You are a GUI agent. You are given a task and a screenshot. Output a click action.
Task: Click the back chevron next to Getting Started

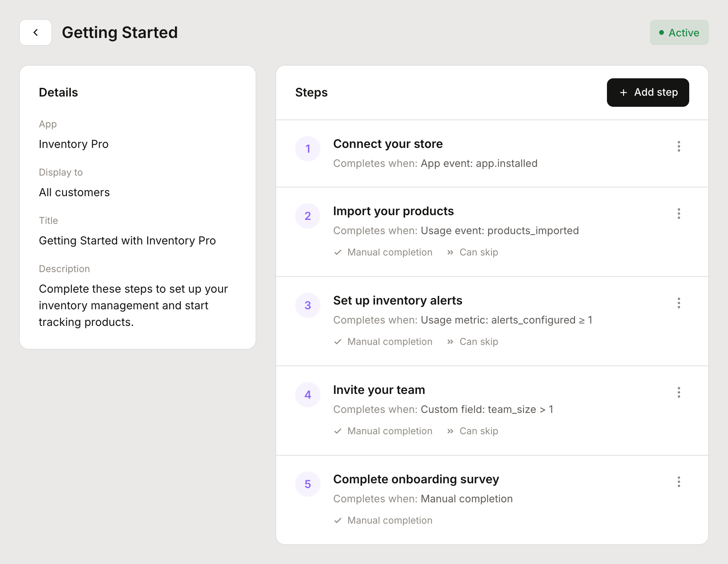coord(36,32)
